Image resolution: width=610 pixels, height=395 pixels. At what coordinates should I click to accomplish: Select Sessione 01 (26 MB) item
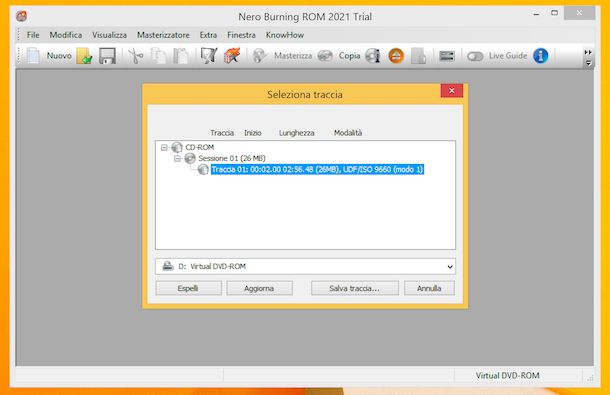[232, 158]
